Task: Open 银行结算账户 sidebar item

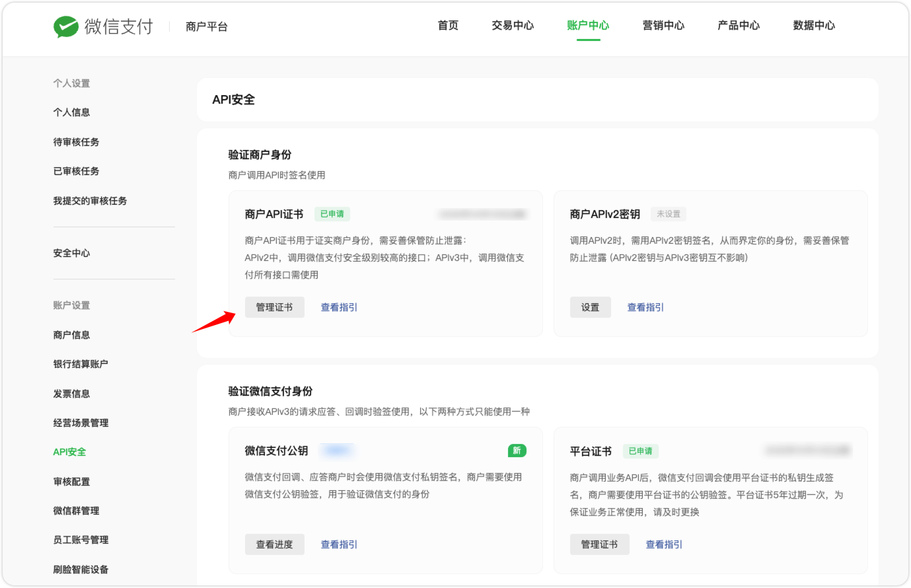Action: tap(81, 364)
